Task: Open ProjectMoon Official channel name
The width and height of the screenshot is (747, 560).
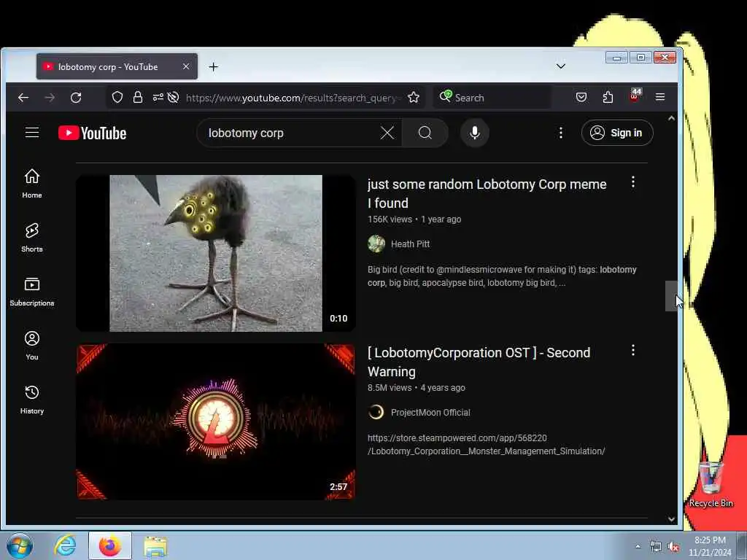Action: pyautogui.click(x=430, y=413)
